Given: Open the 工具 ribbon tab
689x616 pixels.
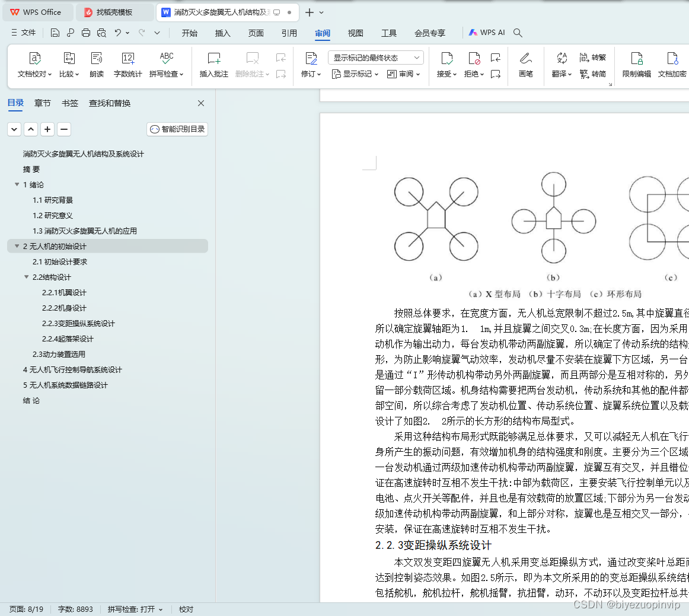Looking at the screenshot, I should pyautogui.click(x=388, y=33).
